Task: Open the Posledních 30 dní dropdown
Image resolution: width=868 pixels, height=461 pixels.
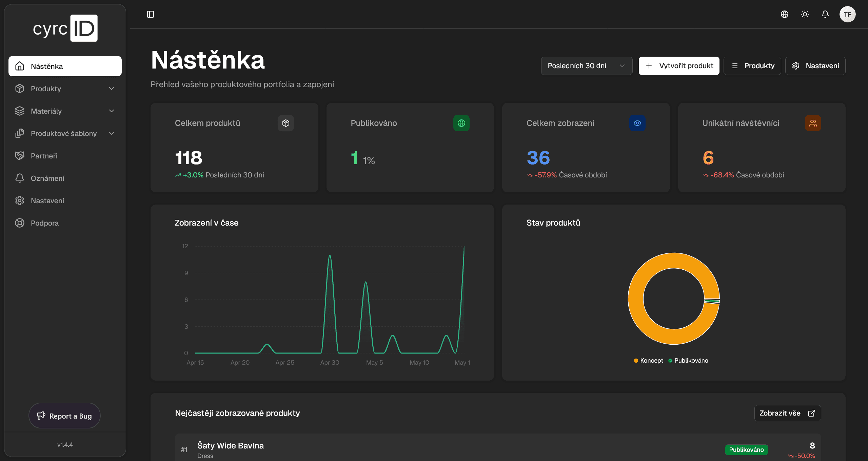Action: (x=587, y=66)
